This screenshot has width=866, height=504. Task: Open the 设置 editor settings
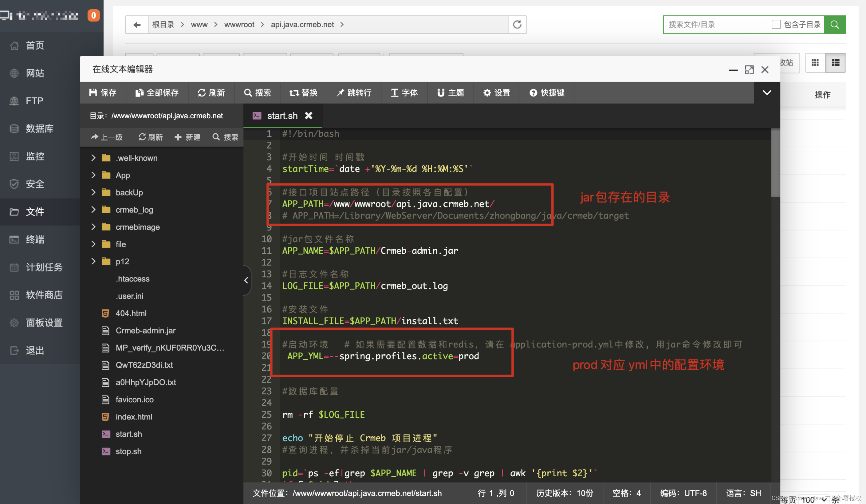click(496, 93)
